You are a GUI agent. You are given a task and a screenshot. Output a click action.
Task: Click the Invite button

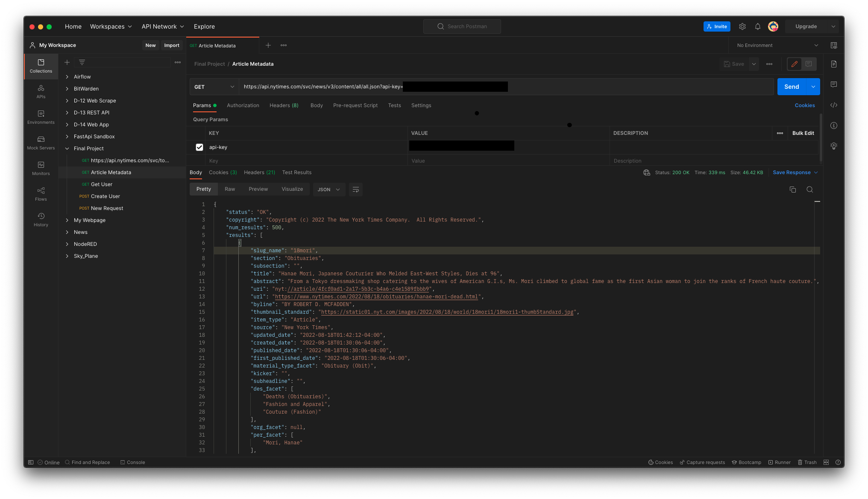tap(717, 26)
